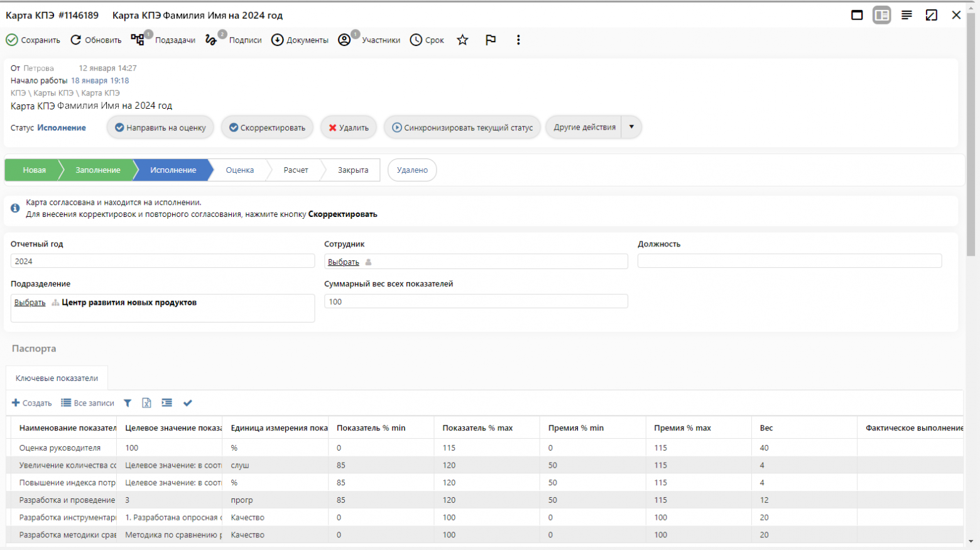980x550 pixels.
Task: Click Скорректировать button
Action: pos(267,128)
